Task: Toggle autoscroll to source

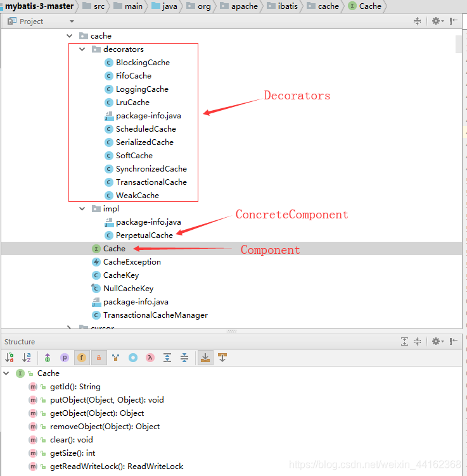Action: (x=205, y=358)
